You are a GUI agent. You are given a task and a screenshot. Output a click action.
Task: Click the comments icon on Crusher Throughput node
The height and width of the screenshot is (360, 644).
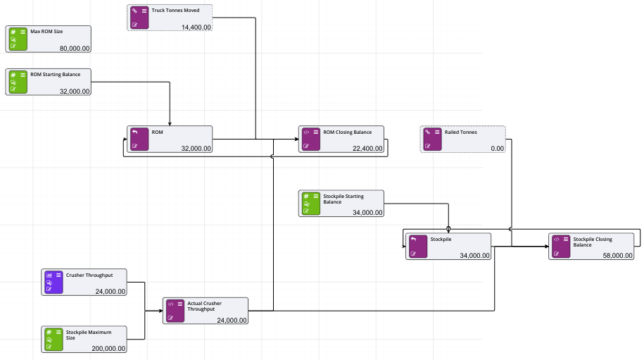(x=49, y=282)
